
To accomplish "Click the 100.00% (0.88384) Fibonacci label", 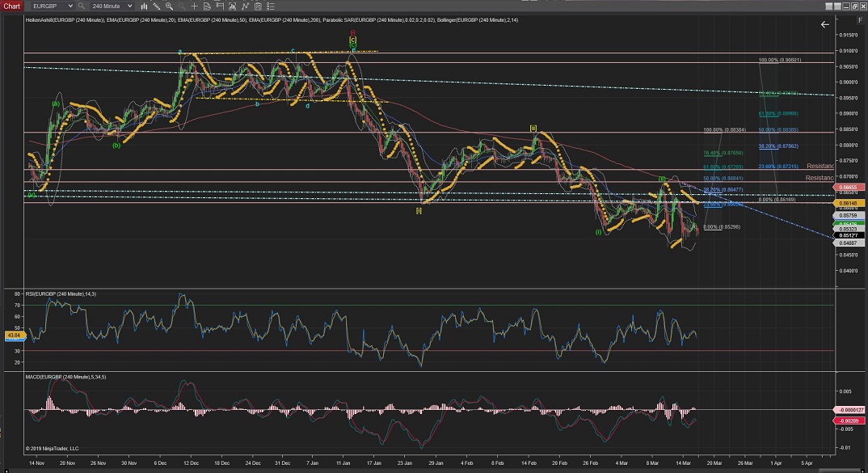I will 725,130.
